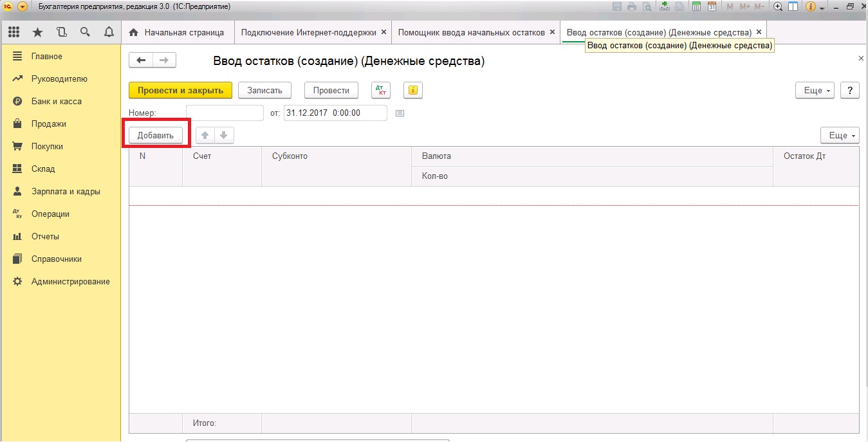The image size is (868, 442).
Task: Click the back arrow navigation button
Action: tap(141, 60)
